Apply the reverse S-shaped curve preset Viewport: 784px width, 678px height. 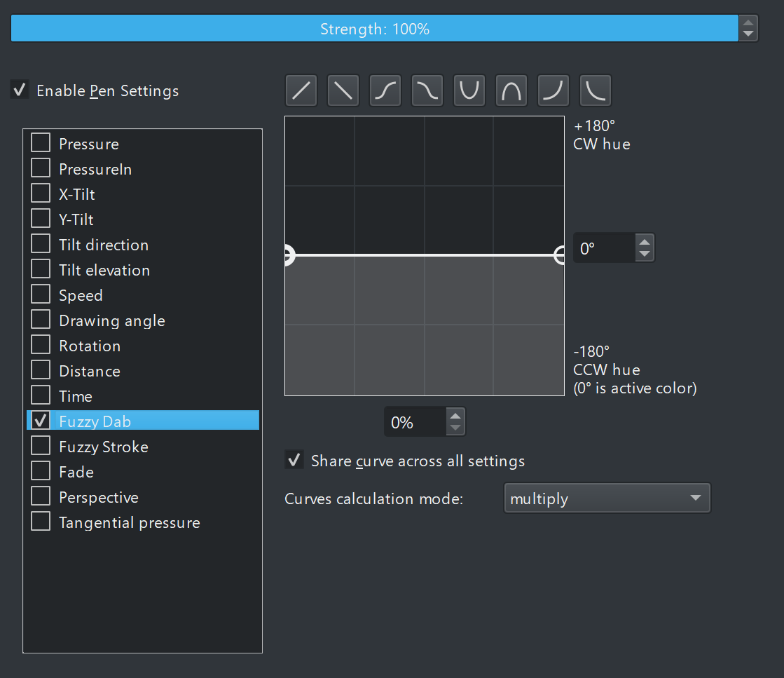427,91
